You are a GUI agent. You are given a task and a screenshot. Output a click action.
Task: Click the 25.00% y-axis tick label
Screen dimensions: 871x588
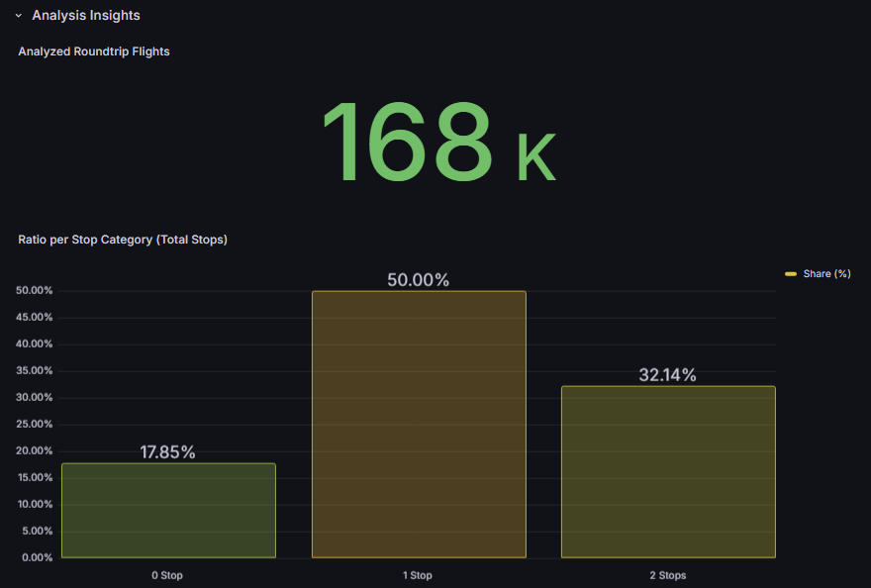[x=35, y=425]
